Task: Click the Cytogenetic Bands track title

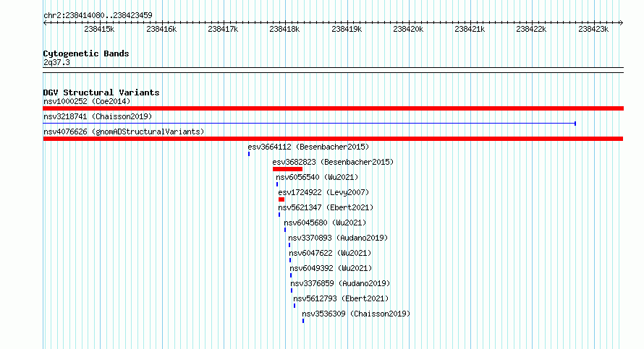Action: tap(86, 53)
